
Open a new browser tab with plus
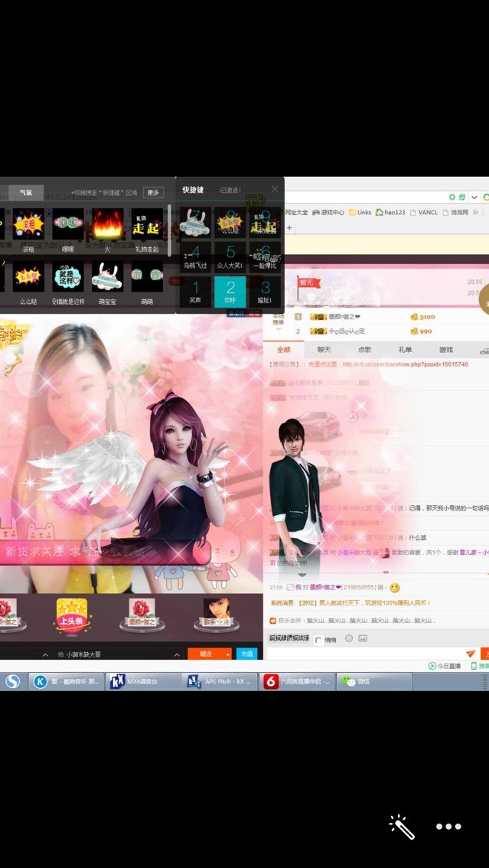289,227
